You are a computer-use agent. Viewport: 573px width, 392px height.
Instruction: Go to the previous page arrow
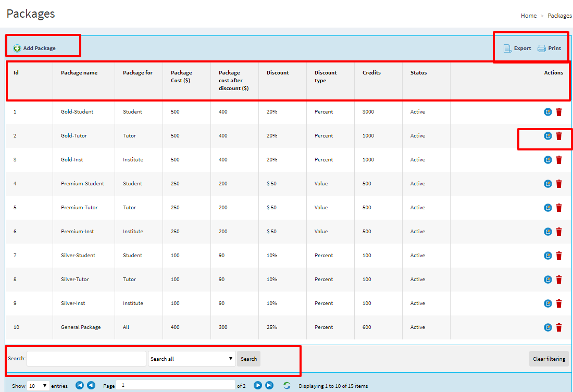coord(91,385)
